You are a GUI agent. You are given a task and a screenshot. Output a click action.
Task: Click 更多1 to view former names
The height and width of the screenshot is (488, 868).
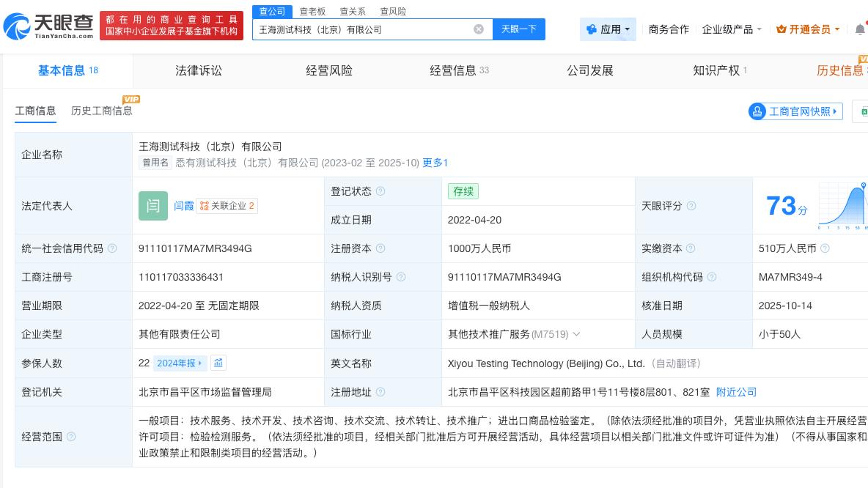[x=435, y=163]
